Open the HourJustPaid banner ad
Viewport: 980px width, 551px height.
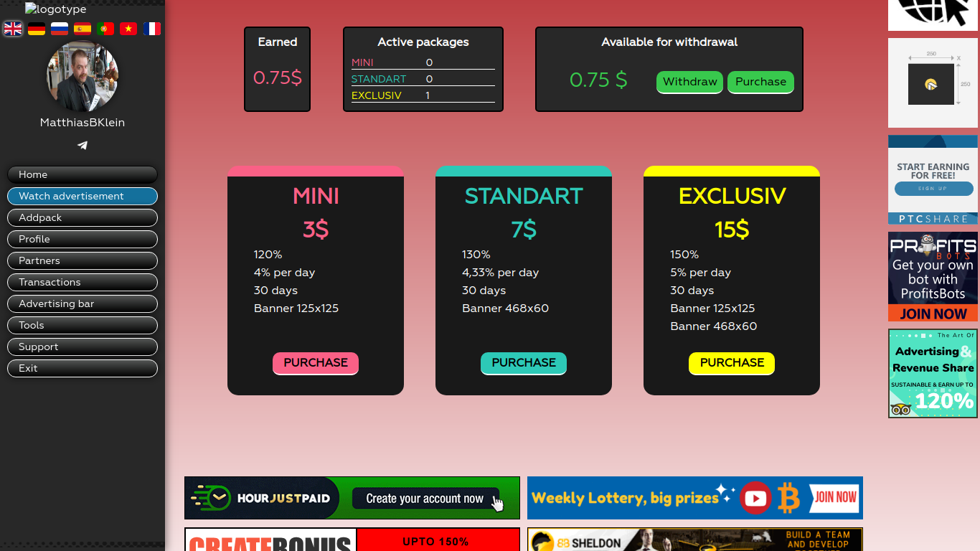[x=352, y=498]
